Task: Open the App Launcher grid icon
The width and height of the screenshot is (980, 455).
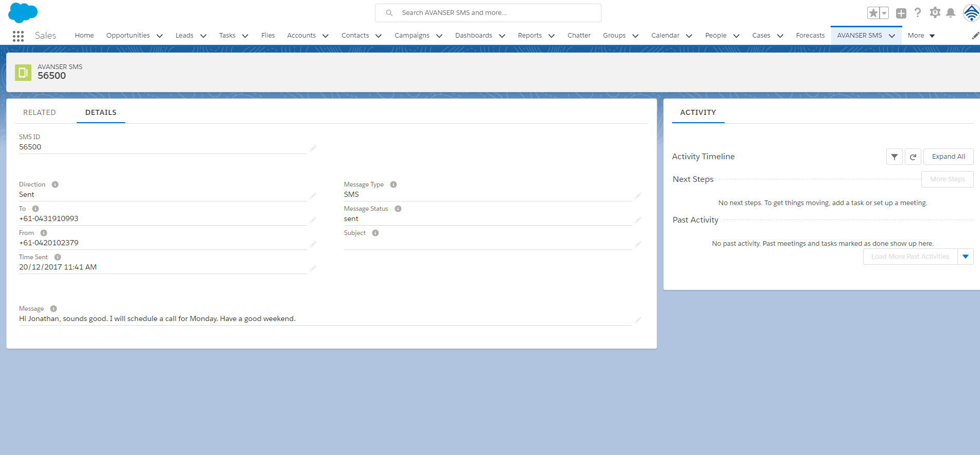Action: pyautogui.click(x=18, y=36)
